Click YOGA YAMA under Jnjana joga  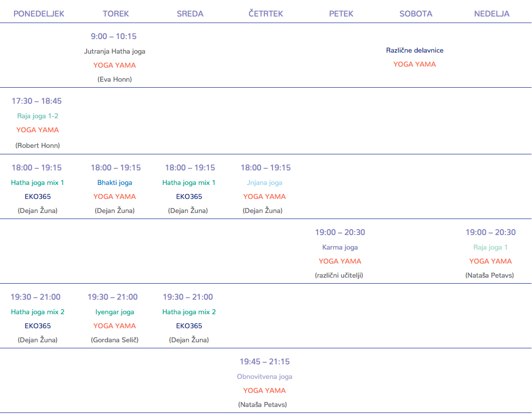point(264,196)
